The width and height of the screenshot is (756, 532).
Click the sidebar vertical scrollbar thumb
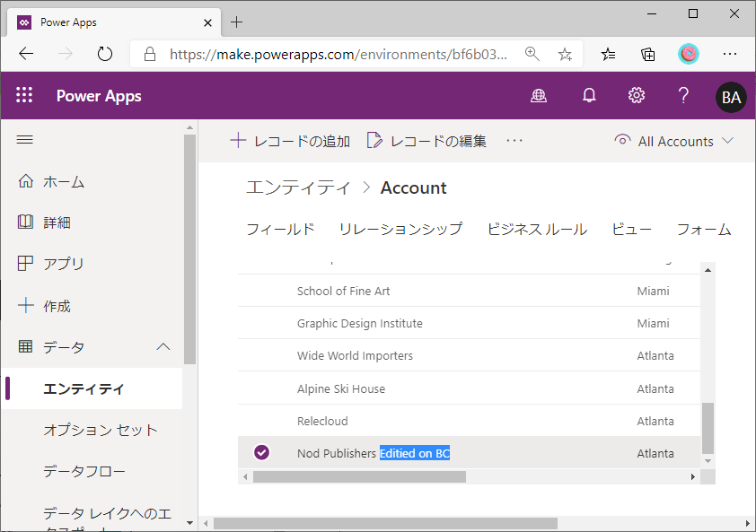(189, 249)
